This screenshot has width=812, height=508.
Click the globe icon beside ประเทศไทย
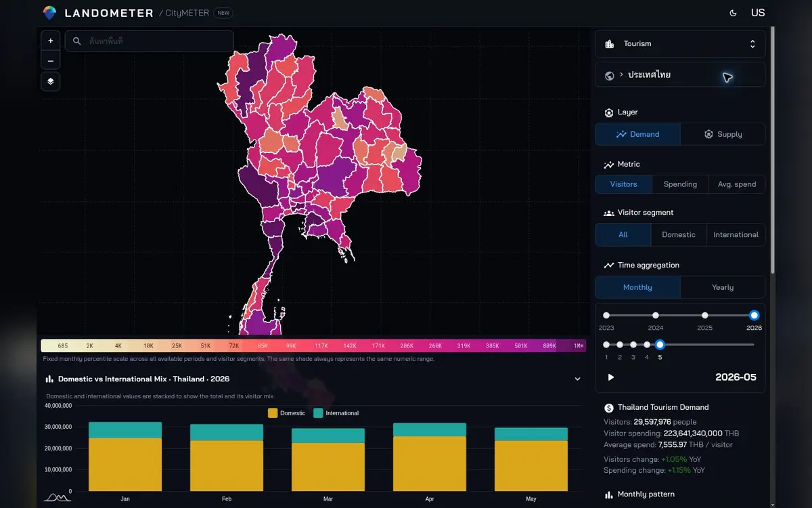point(610,76)
